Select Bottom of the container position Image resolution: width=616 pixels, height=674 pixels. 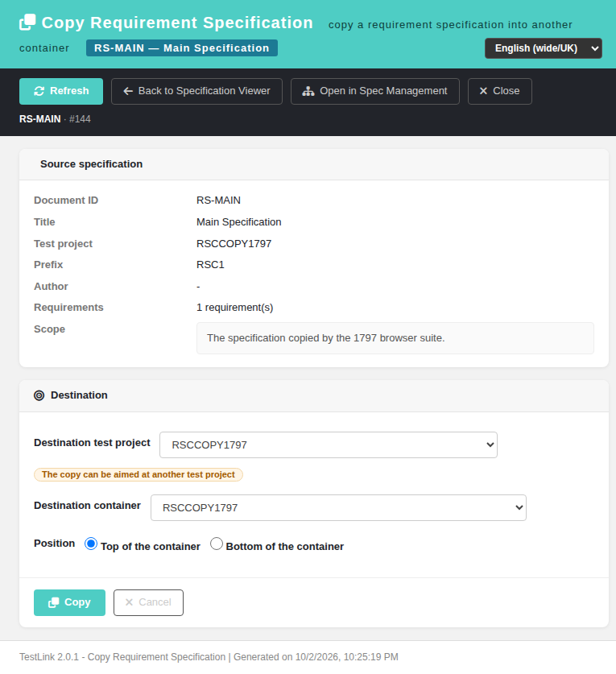[217, 544]
